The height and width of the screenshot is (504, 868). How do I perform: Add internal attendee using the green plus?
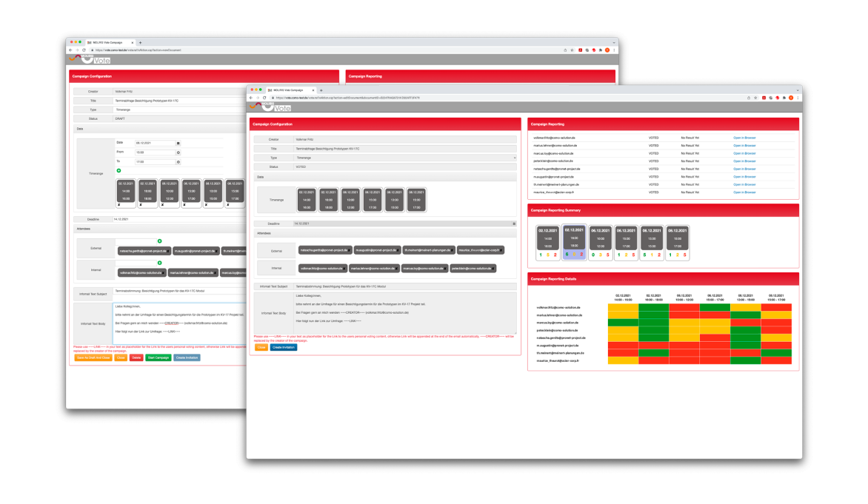pos(159,263)
